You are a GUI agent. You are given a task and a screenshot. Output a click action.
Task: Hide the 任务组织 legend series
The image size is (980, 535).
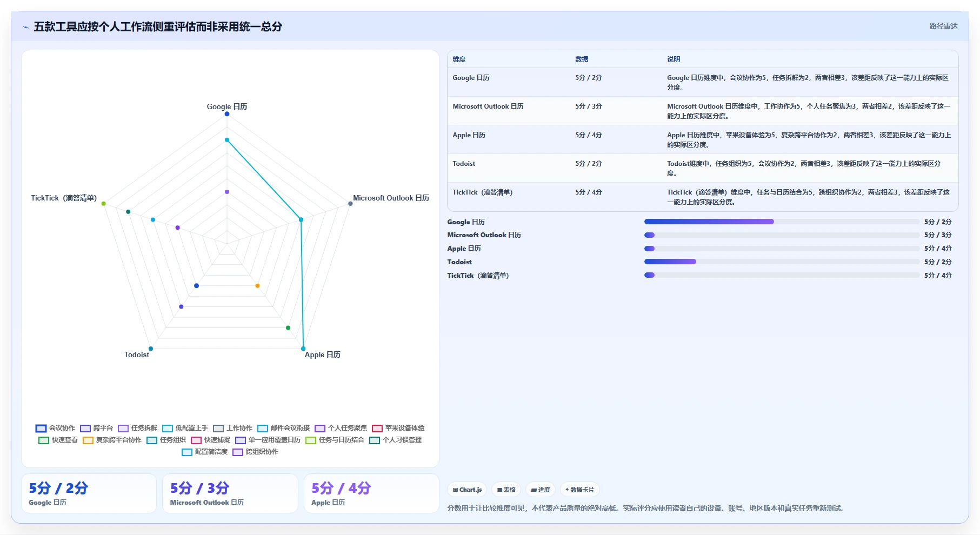[166, 440]
